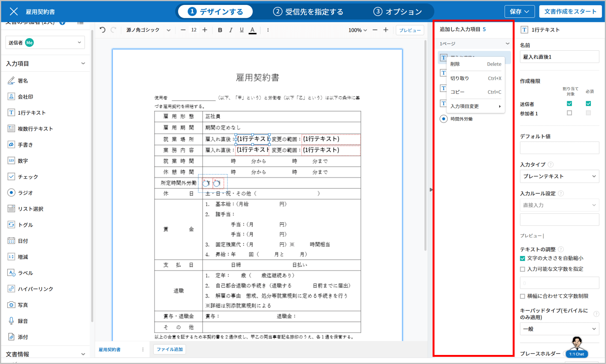The height and width of the screenshot is (364, 606).
Task: Check 横幅に合わせて文字数制限 option
Action: pos(523,296)
